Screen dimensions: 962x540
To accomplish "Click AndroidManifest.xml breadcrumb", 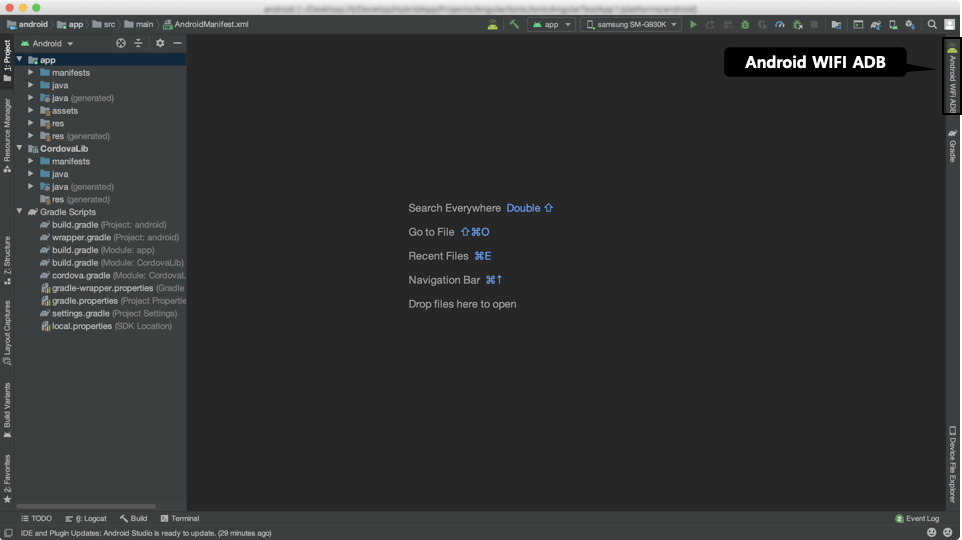I will [206, 25].
